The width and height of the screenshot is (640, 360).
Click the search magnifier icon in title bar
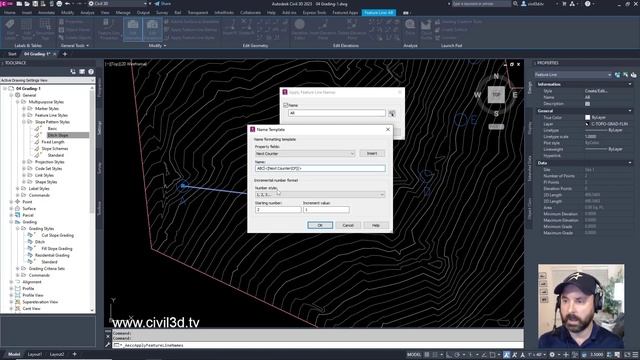tap(516, 4)
